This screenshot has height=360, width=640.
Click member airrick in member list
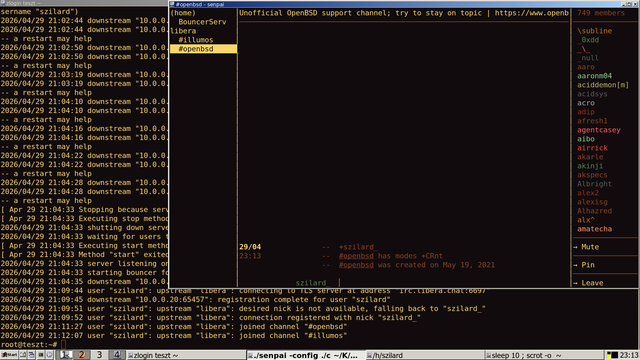click(592, 148)
